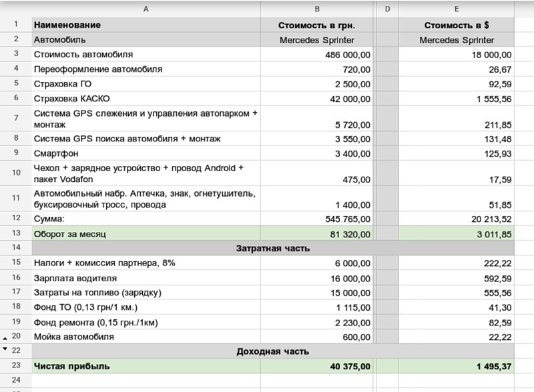
Task: Select row 23 header
Action: [x=16, y=365]
